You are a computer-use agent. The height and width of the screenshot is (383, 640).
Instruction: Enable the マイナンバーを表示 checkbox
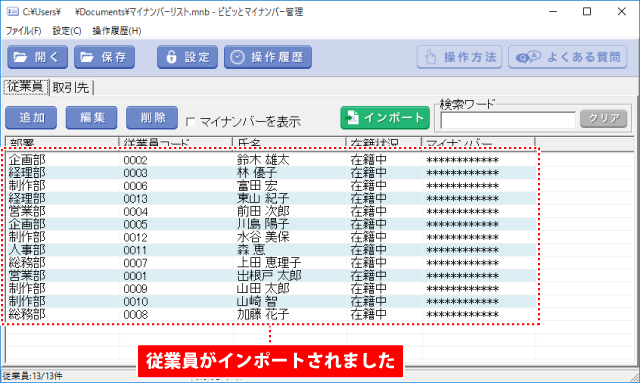(190, 122)
